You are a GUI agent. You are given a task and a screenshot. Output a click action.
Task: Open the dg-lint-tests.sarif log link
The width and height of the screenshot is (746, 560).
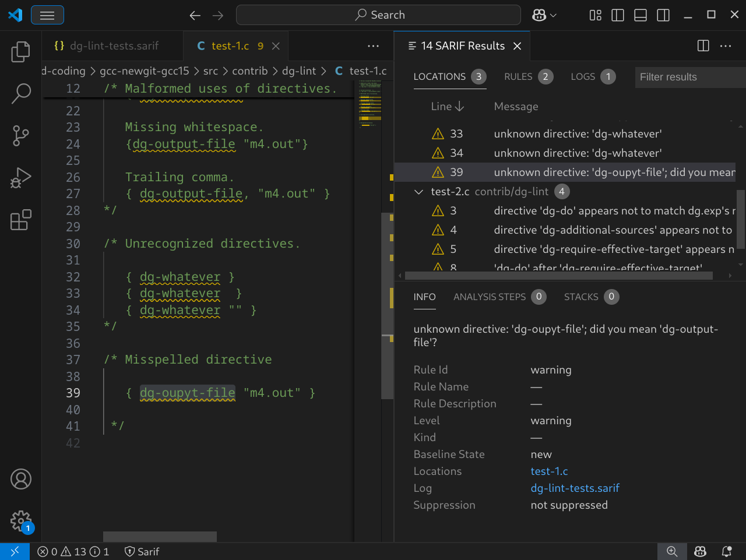pos(575,488)
